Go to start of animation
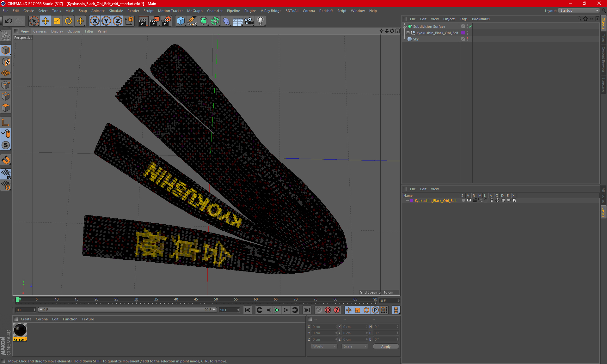 (248, 310)
